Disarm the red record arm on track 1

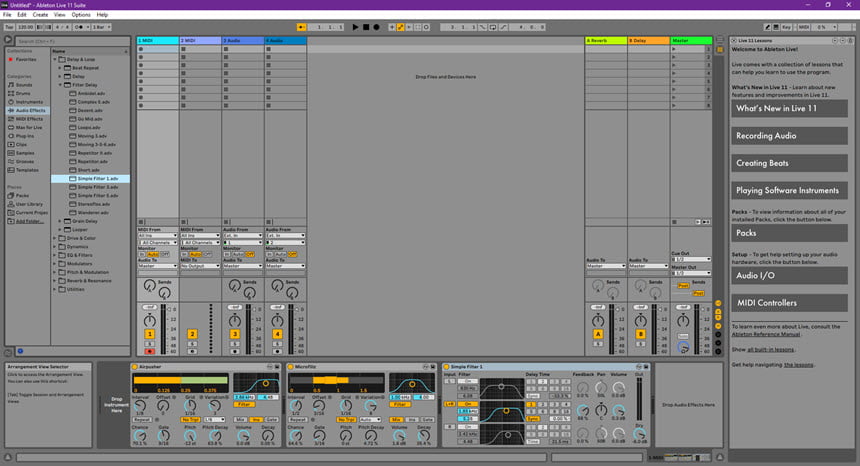click(149, 351)
